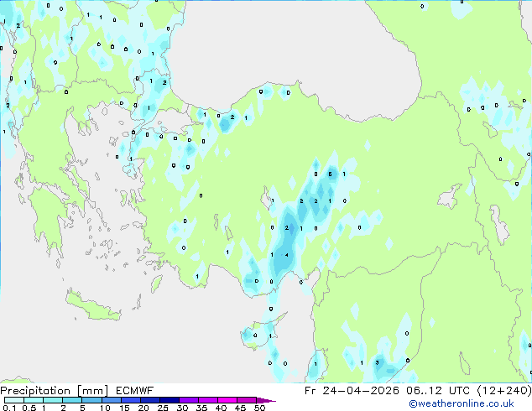Screen dimensions: 532x411
Task: Click the legend swatch between 0.1 and 0.5
Action: point(14,400)
